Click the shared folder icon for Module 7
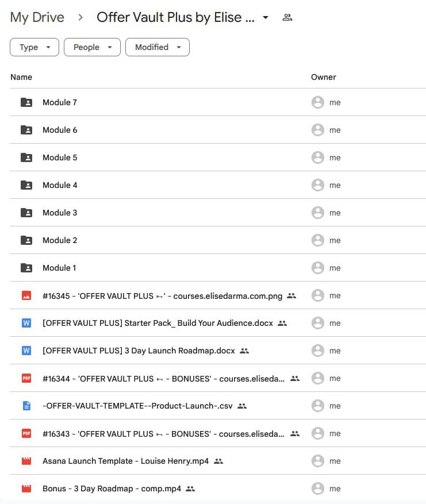 pos(26,102)
